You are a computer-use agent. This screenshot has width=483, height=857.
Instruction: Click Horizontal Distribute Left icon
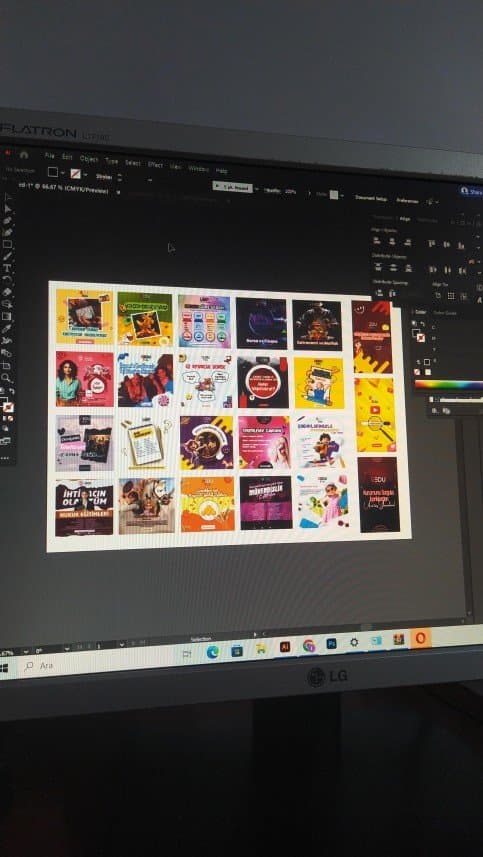click(432, 269)
